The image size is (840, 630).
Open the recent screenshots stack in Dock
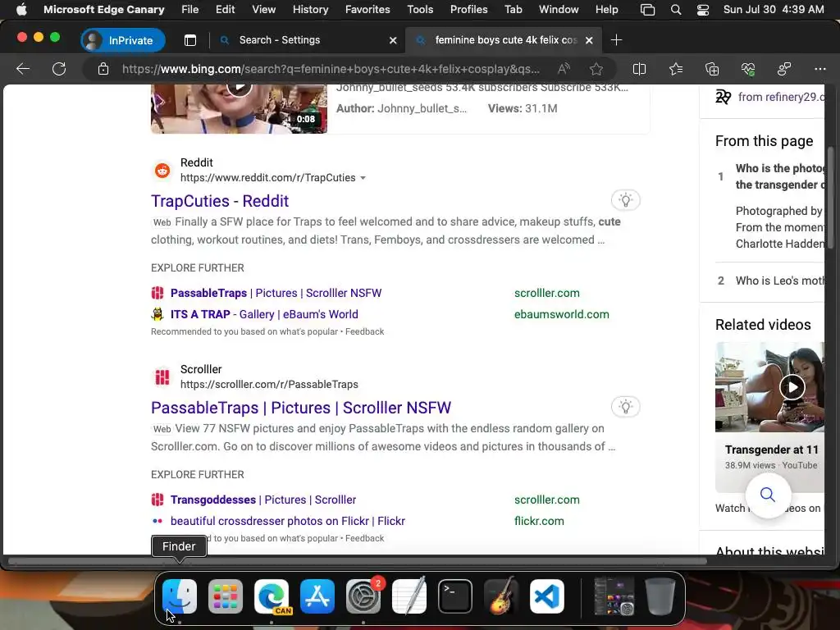click(614, 596)
